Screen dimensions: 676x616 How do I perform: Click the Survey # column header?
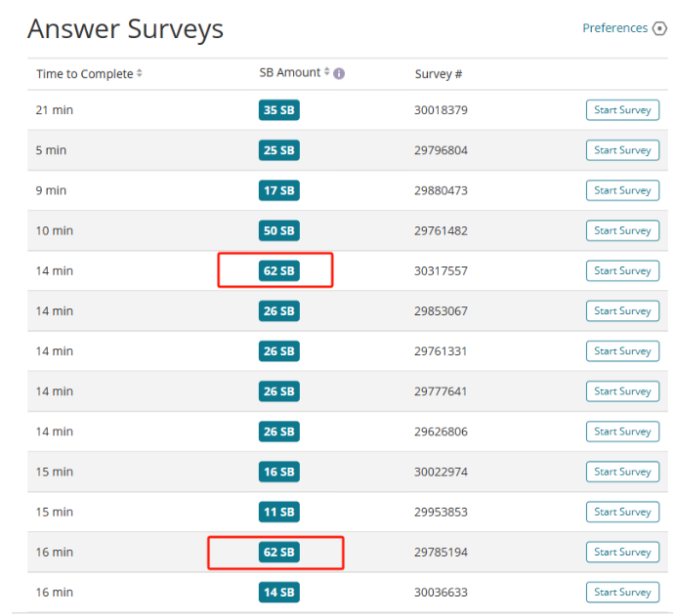[438, 74]
